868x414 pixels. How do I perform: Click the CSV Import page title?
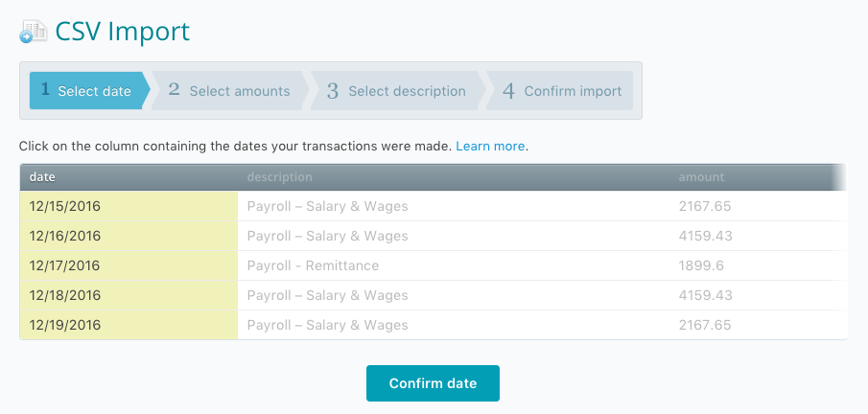click(122, 31)
